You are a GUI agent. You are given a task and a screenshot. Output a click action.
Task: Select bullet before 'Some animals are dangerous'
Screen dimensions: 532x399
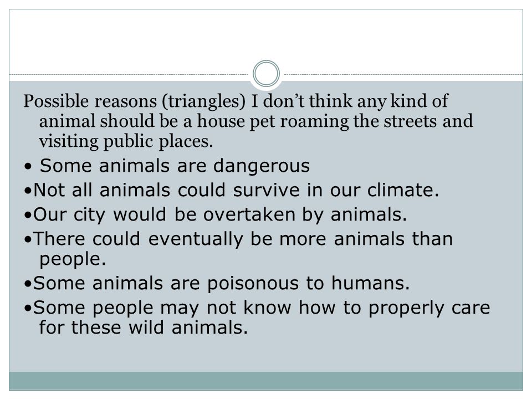coord(28,167)
